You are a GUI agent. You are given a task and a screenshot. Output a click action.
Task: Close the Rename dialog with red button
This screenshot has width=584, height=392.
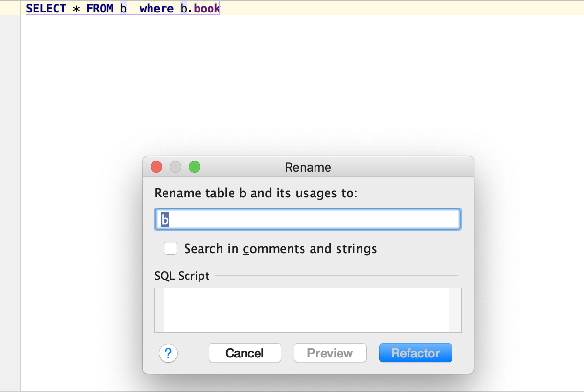coord(156,167)
